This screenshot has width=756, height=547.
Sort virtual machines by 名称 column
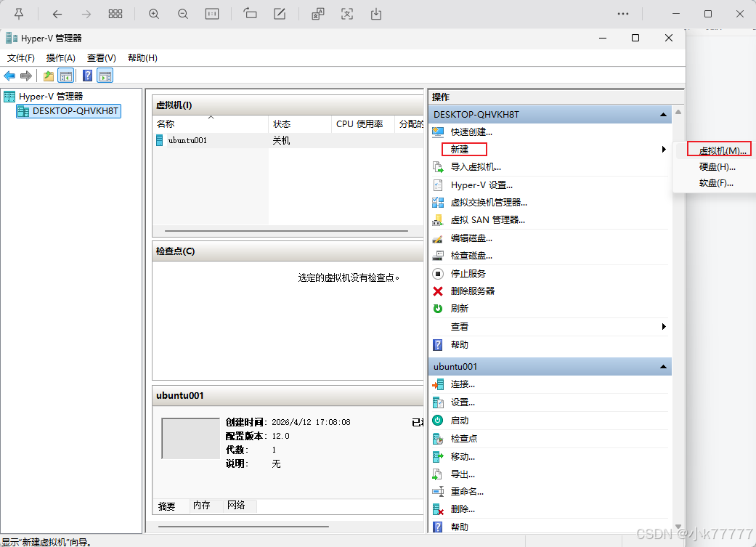[210, 124]
